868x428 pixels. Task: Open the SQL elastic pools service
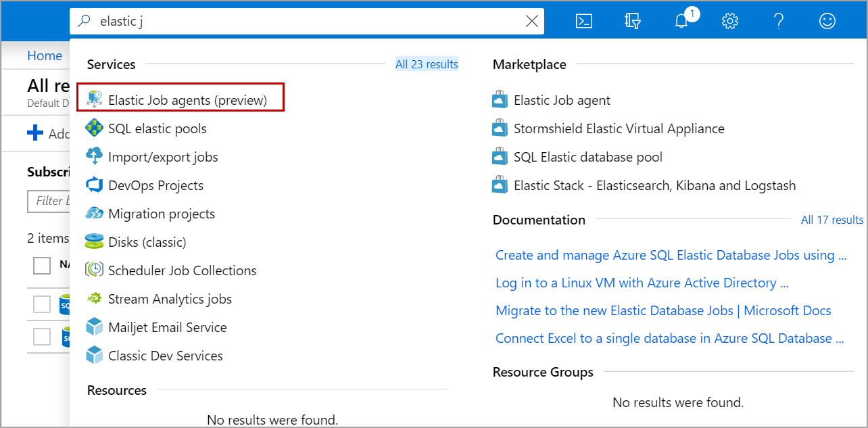tap(157, 128)
